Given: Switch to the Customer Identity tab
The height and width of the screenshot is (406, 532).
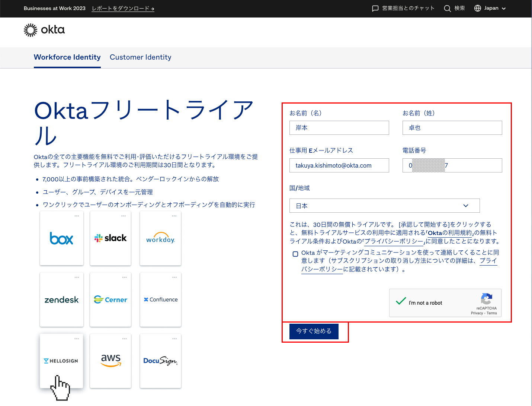Looking at the screenshot, I should (x=140, y=57).
